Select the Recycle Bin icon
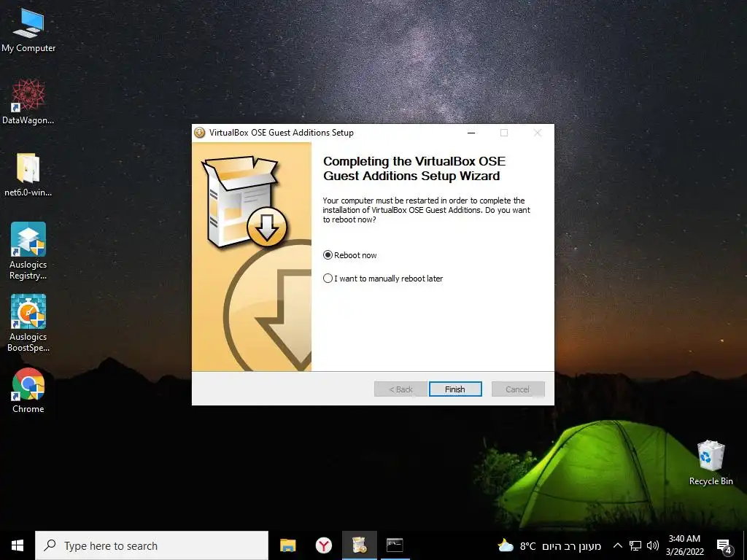The height and width of the screenshot is (560, 747). (711, 463)
